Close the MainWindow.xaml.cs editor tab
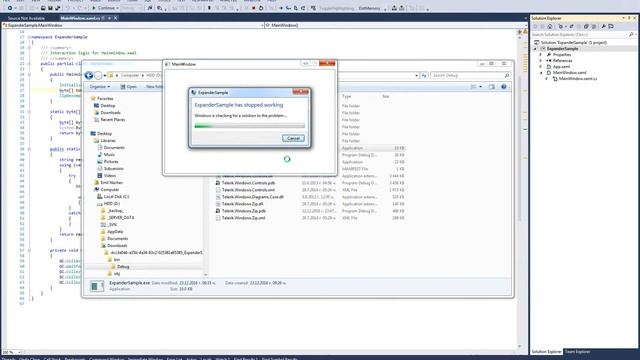 [116, 18]
